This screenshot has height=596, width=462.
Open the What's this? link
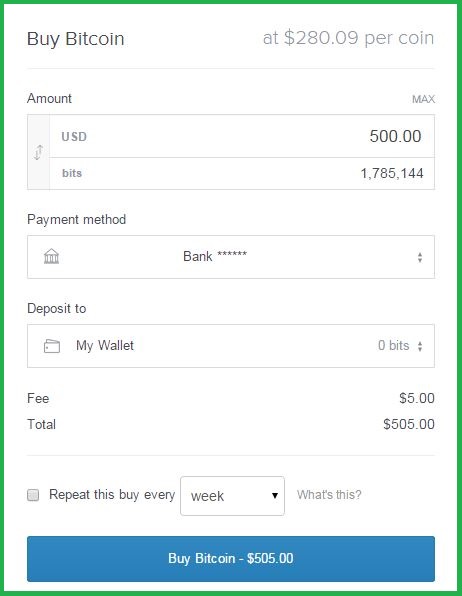click(x=329, y=495)
